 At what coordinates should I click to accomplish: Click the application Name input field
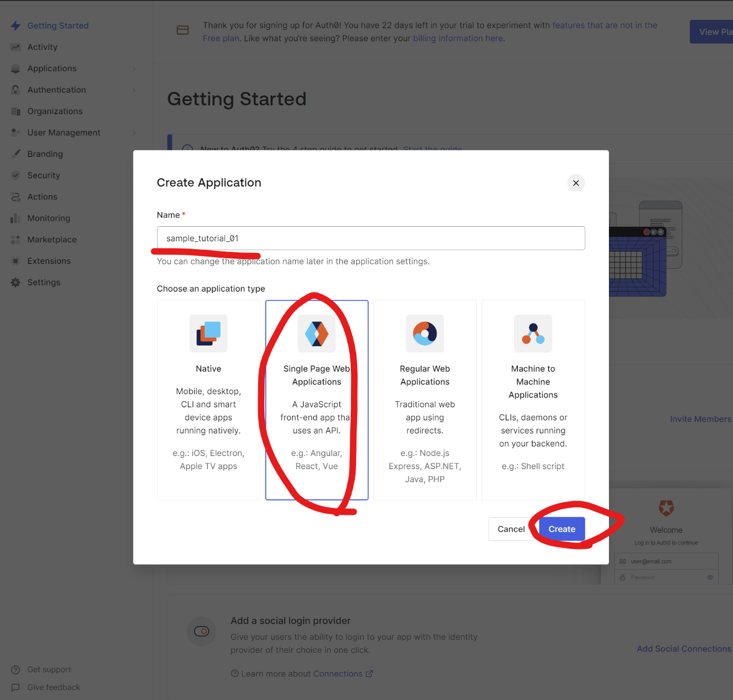371,238
